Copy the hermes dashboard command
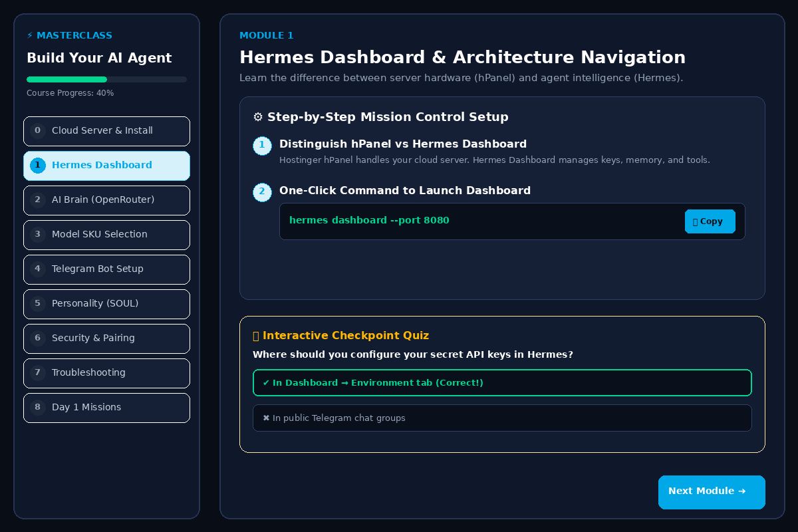 710,221
